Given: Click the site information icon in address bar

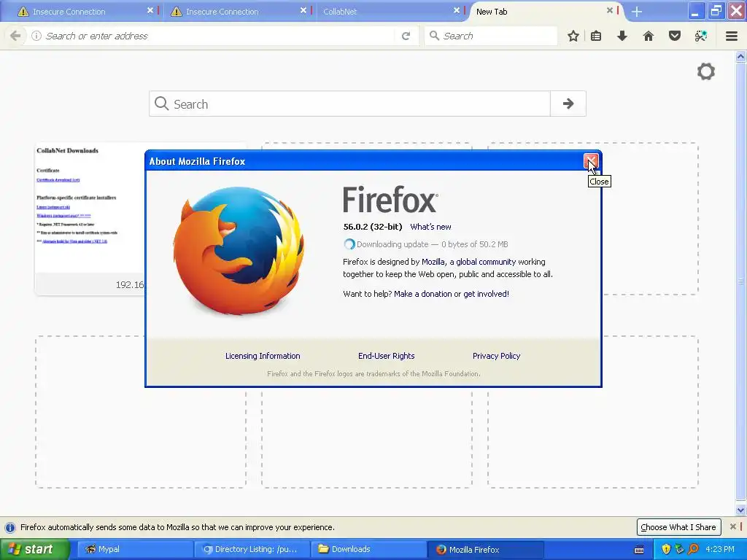Looking at the screenshot, I should click(x=36, y=36).
